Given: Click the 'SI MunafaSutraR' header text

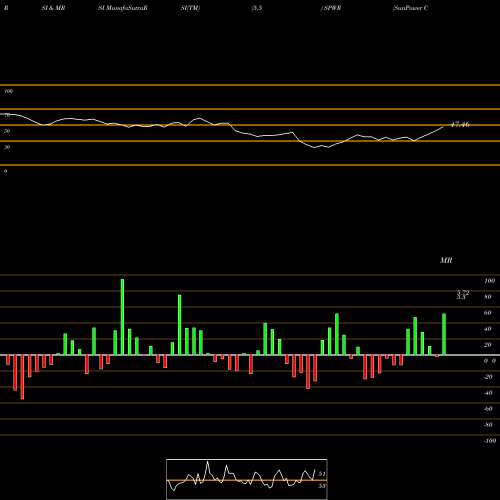Looking at the screenshot, I should 123,8.
